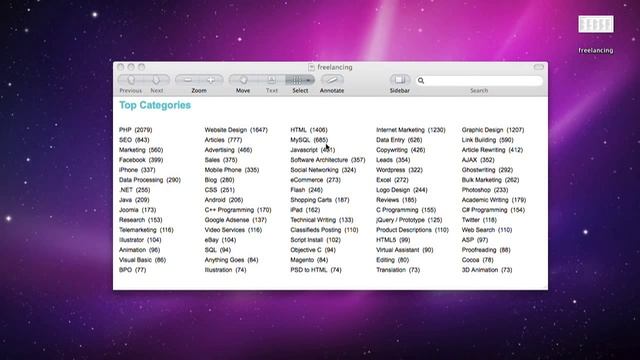Click the Next page toolbar button

156,80
